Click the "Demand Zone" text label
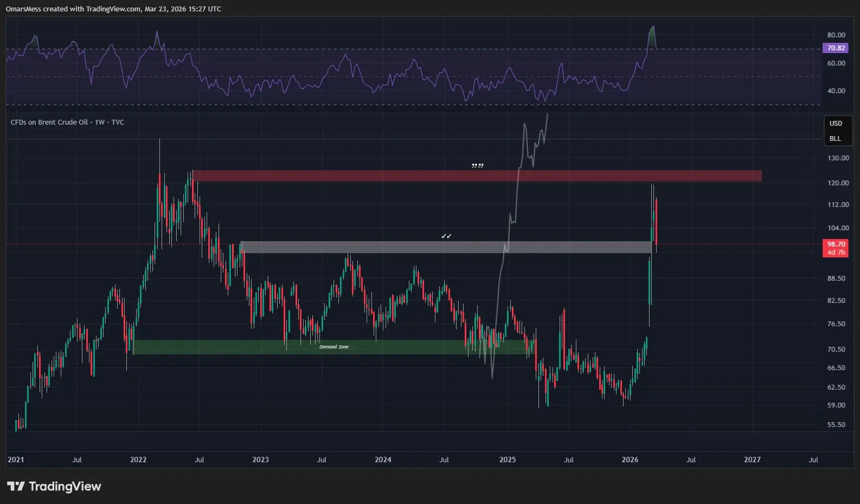Image resolution: width=860 pixels, height=504 pixels. coord(334,347)
